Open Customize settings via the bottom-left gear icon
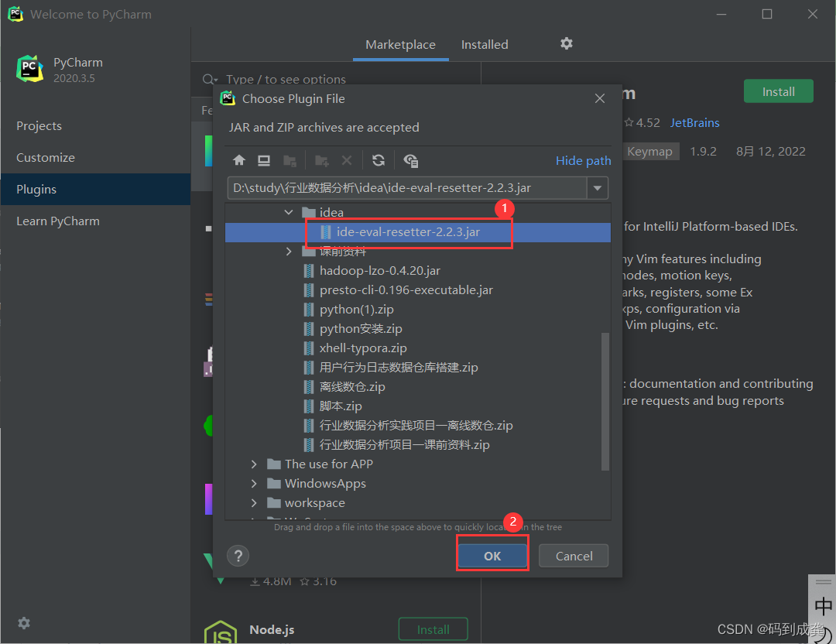The width and height of the screenshot is (836, 644). click(23, 623)
